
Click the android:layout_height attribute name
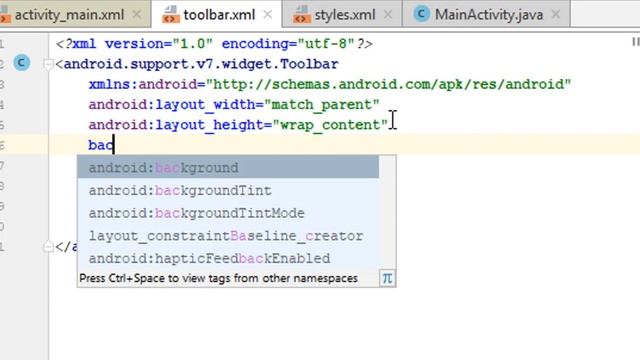[x=176, y=125]
